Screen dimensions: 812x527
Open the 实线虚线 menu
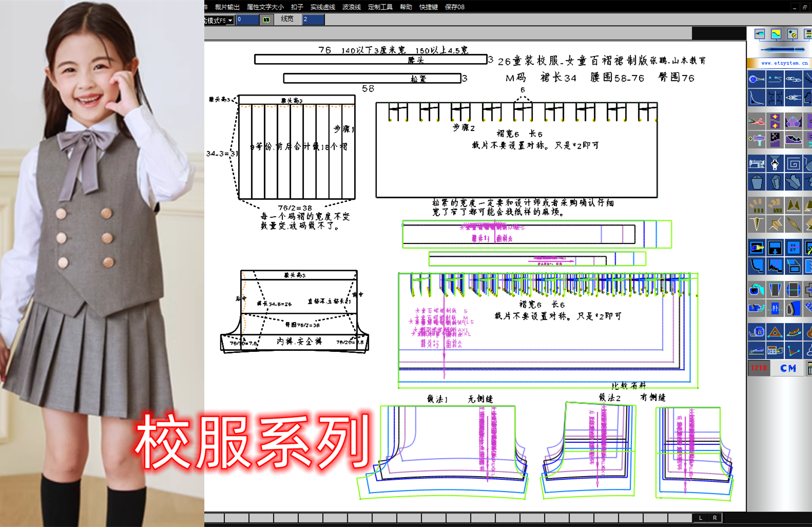click(322, 7)
